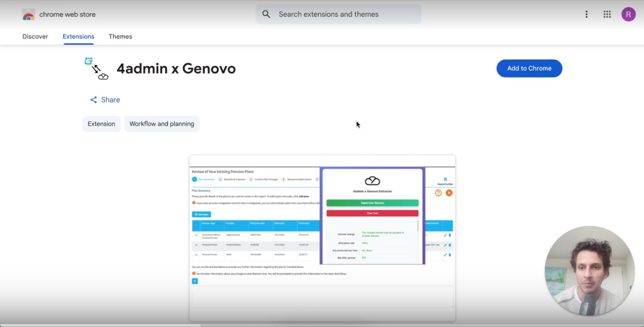Image resolution: width=644 pixels, height=327 pixels.
Task: Click the 4admin x Genovo extension logo
Action: click(96, 69)
